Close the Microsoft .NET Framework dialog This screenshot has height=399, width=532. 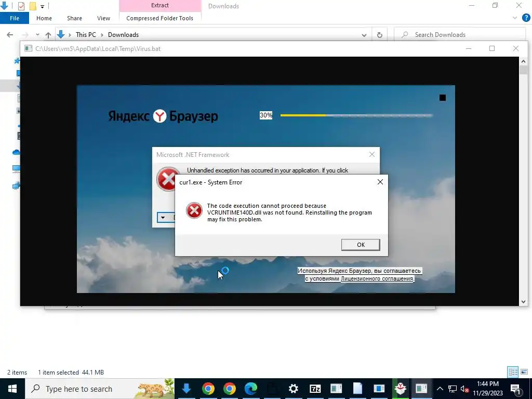point(372,155)
